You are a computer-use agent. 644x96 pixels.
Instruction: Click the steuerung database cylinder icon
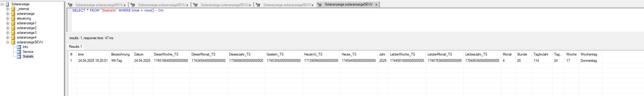pos(13,18)
